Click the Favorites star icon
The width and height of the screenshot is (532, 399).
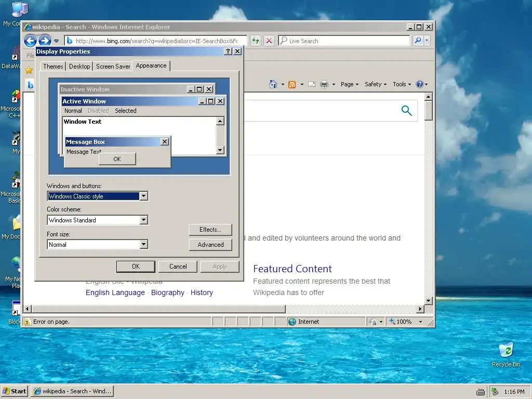(29, 70)
